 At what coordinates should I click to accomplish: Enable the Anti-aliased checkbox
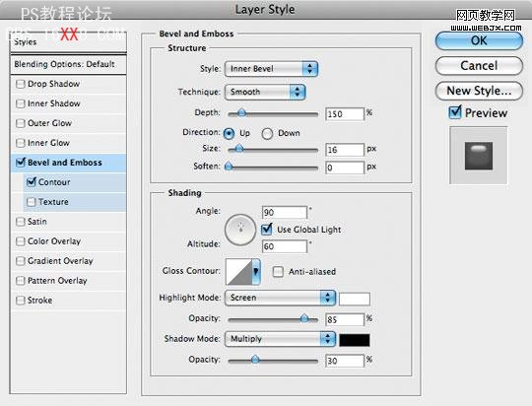278,272
